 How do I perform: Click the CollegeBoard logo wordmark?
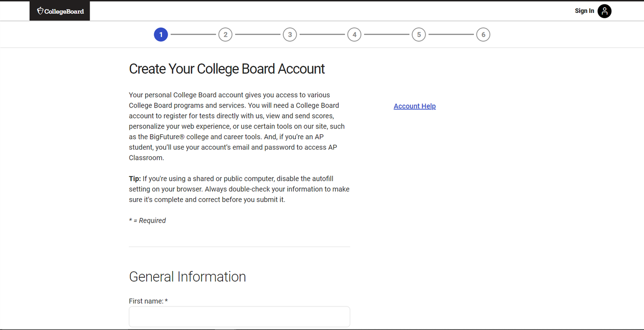pos(64,12)
